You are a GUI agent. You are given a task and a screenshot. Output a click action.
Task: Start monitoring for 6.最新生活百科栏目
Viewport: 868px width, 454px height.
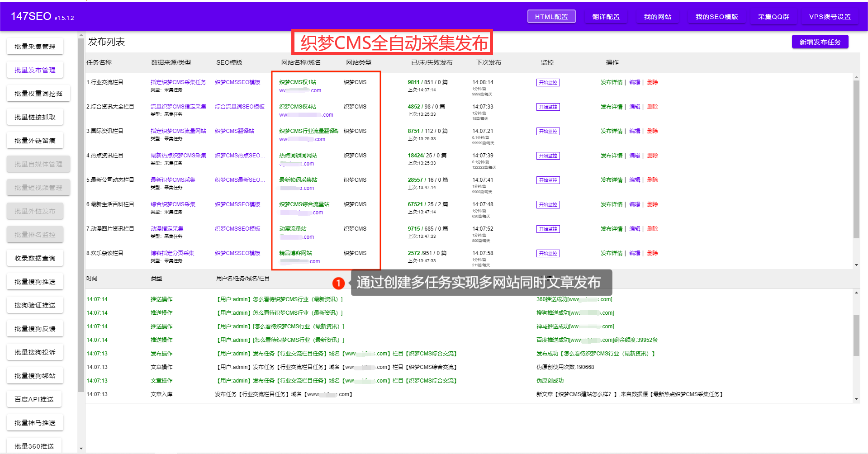tap(548, 204)
